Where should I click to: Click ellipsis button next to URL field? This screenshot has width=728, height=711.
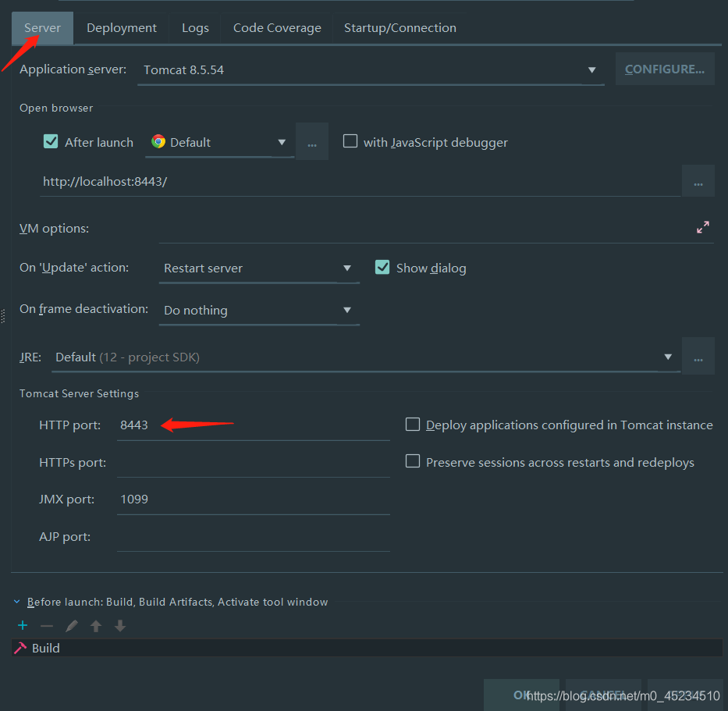coord(698,181)
